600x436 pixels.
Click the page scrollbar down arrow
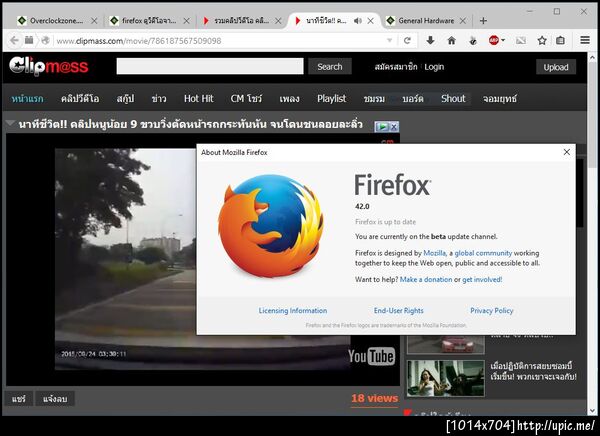point(592,411)
